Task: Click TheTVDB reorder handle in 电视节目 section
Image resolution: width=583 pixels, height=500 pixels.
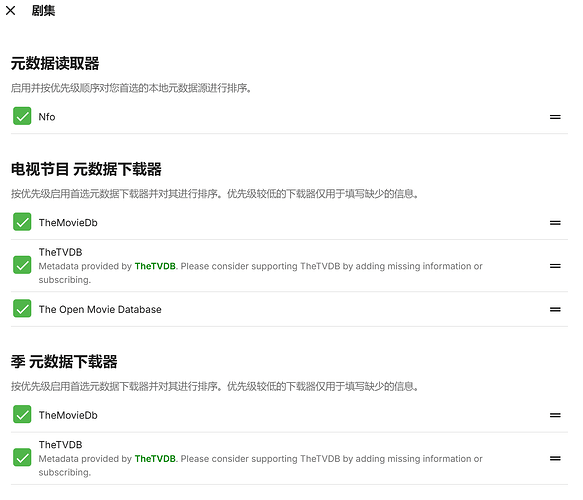Action: (x=555, y=266)
